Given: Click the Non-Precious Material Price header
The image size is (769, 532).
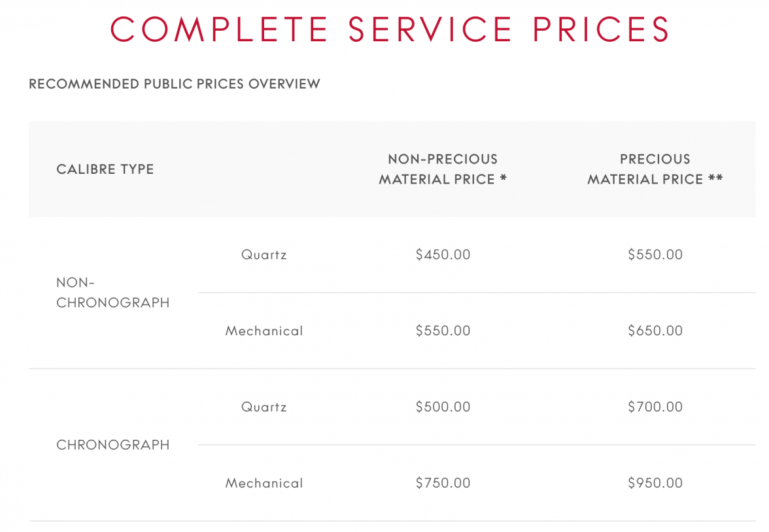Looking at the screenshot, I should pyautogui.click(x=443, y=169).
